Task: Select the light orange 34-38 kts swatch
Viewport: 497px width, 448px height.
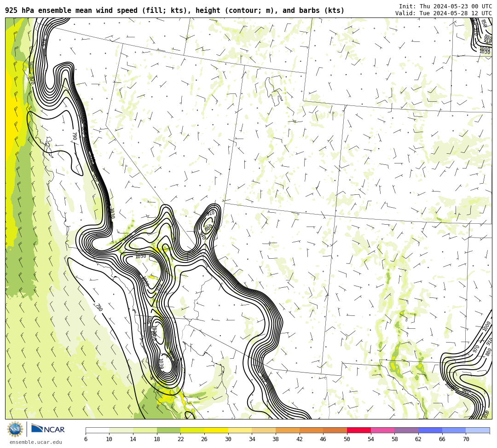Action: (x=264, y=430)
